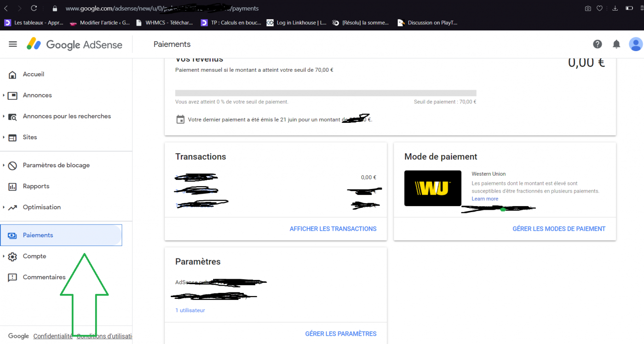
Task: Open the AdSense hamburger main menu
Action: pos(13,44)
